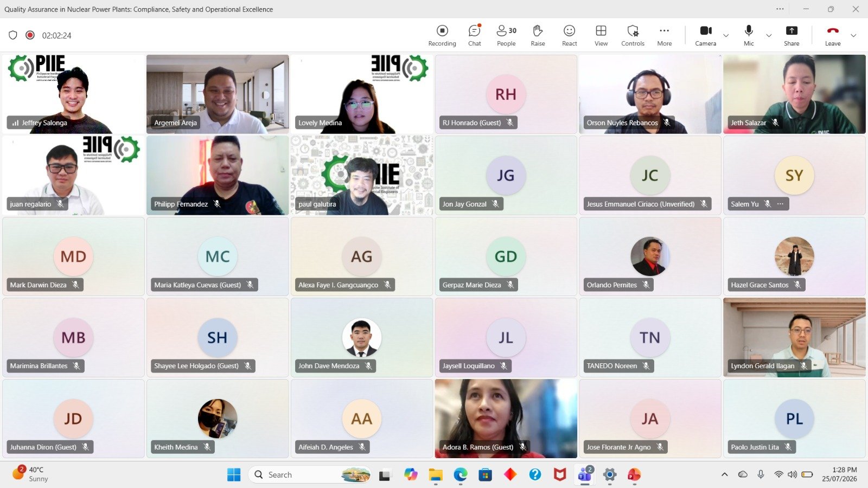Open the React emoji menu
The image size is (868, 488).
click(569, 35)
